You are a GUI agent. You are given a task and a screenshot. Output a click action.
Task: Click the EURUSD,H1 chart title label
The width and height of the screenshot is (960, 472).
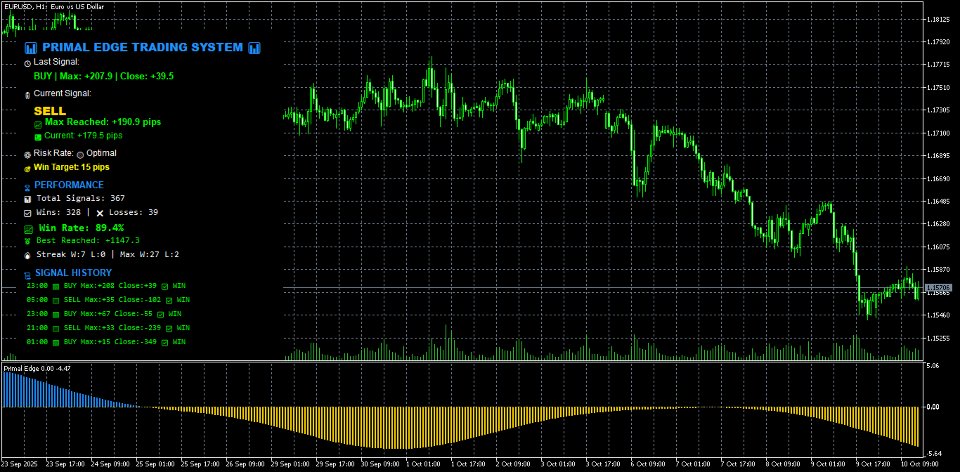(x=54, y=7)
